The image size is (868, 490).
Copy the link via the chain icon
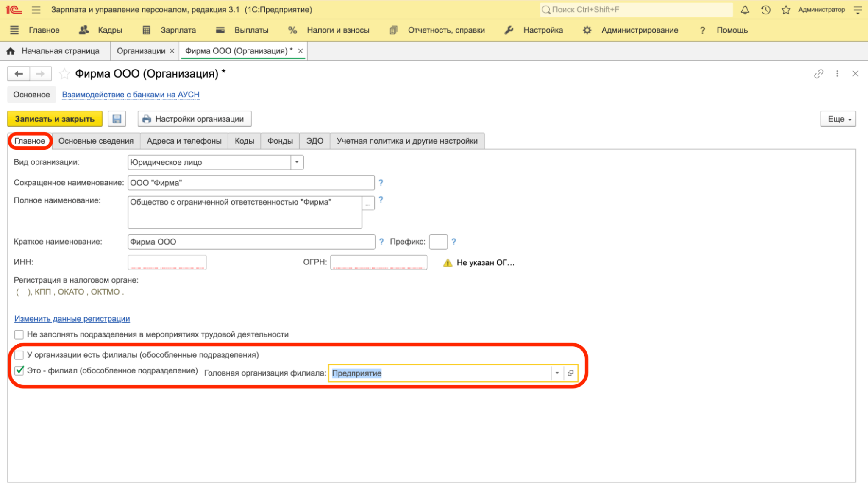[818, 74]
